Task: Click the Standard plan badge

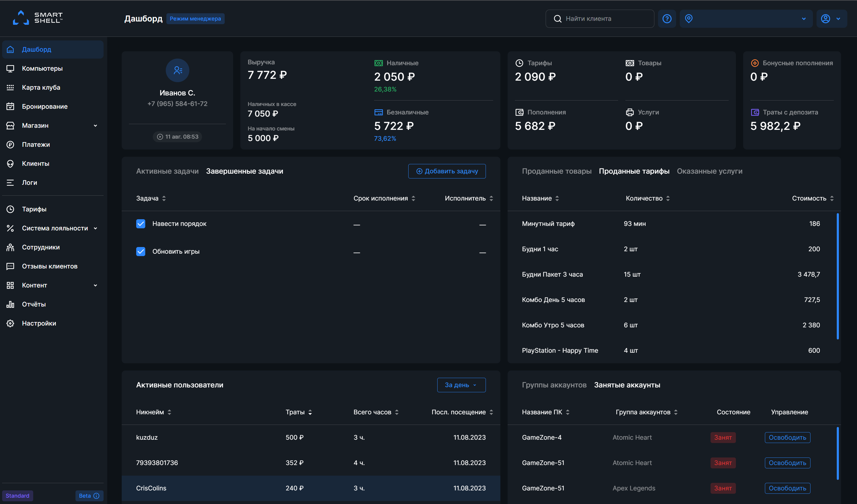Action: click(17, 496)
